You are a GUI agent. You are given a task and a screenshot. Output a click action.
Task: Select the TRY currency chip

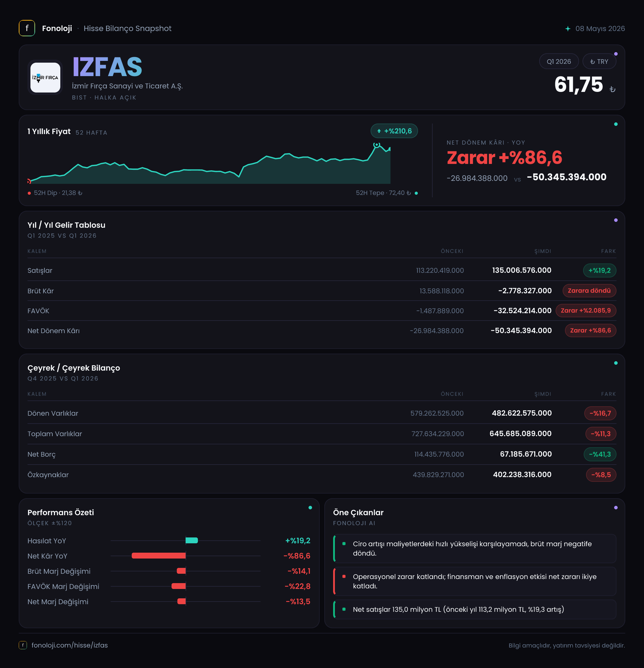click(x=599, y=62)
